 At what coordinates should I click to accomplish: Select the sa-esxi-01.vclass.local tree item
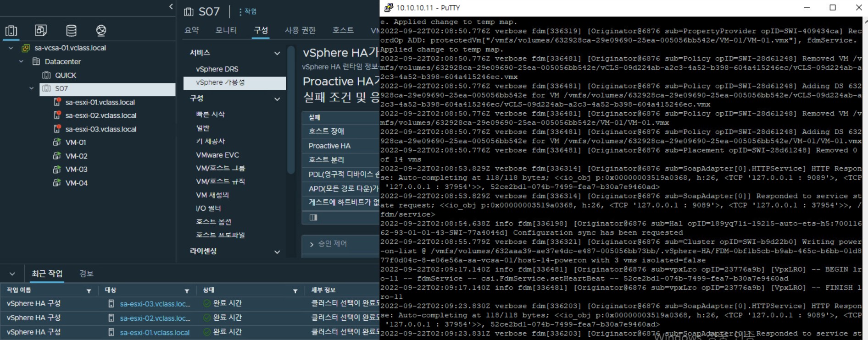pyautogui.click(x=100, y=102)
